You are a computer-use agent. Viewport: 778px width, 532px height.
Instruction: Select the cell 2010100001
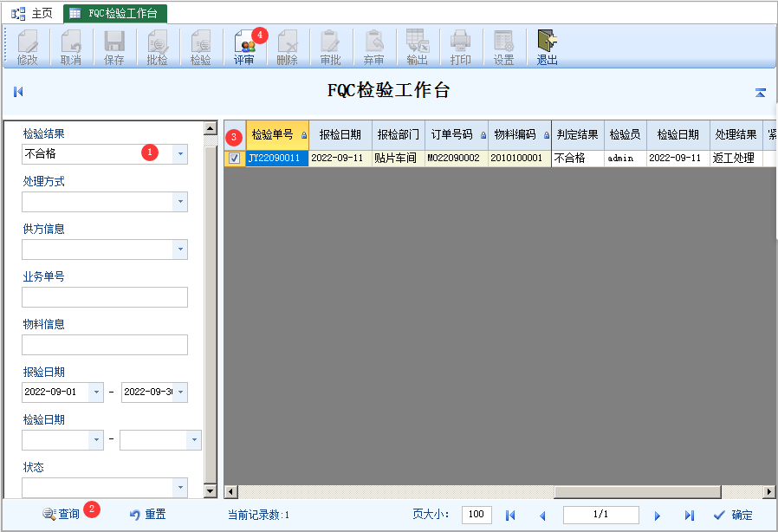click(520, 159)
